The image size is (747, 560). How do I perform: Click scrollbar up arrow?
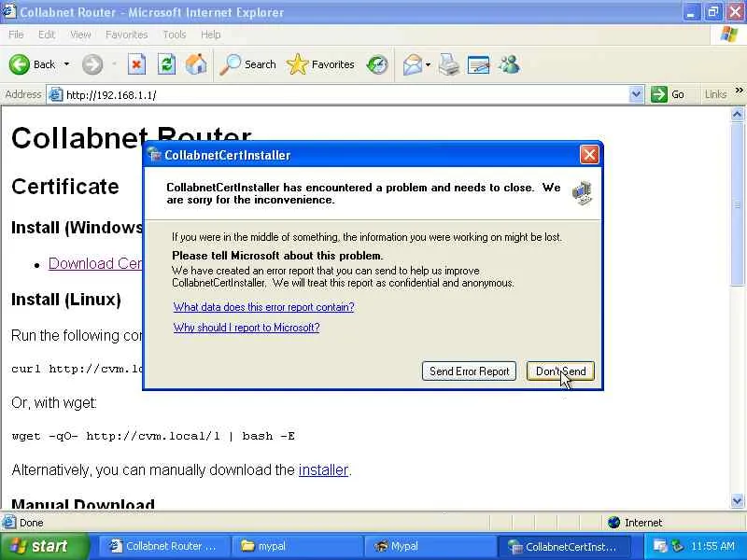[x=737, y=114]
